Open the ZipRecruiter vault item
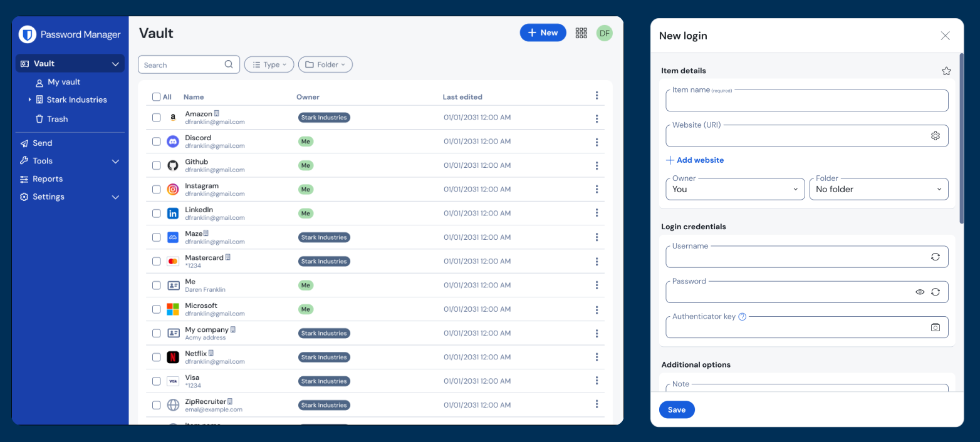Screen dimensions: 980x442 [x=206, y=401]
